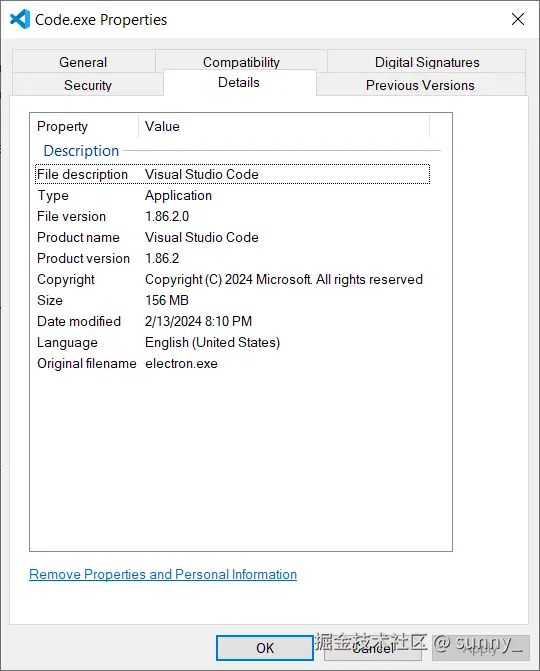
Task: Click the Cancel button
Action: [373, 648]
